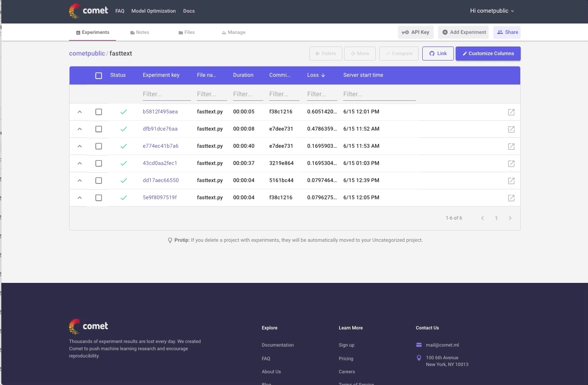The width and height of the screenshot is (588, 385).
Task: Click the Protip lightbulb icon
Action: coord(170,240)
